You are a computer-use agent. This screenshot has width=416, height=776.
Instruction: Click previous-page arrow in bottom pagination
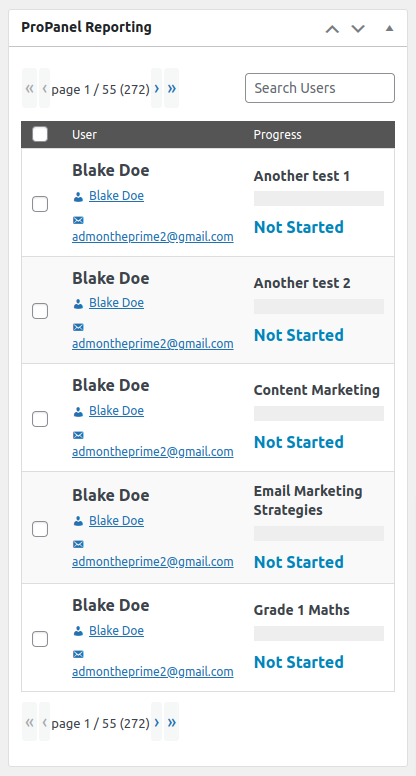coord(45,722)
